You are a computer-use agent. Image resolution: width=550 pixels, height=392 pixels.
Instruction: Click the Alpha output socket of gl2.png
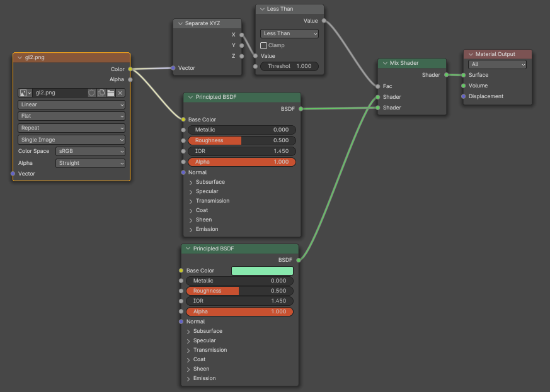[130, 79]
